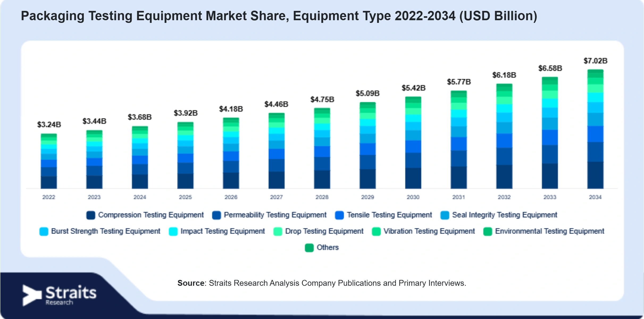Click the Compression Testing Equipment legend swatch
This screenshot has width=644, height=319.
[91, 215]
